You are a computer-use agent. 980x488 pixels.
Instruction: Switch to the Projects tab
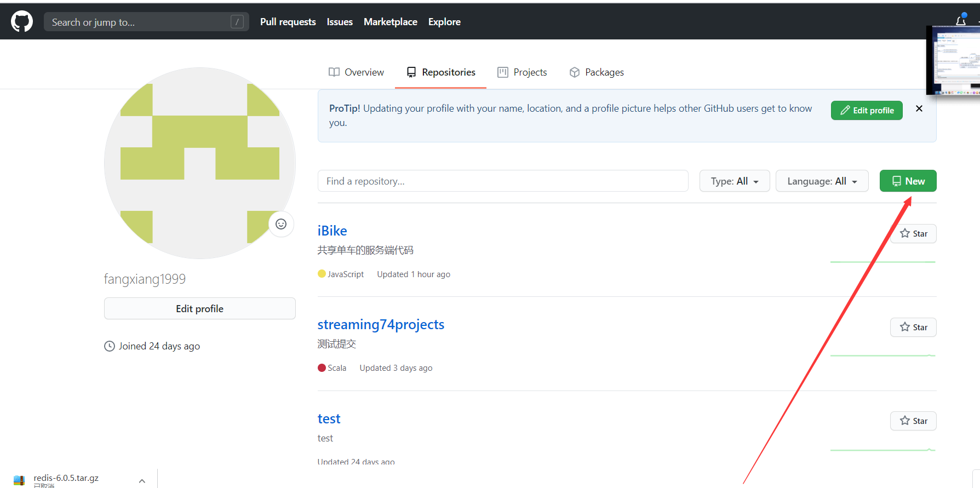click(x=522, y=72)
